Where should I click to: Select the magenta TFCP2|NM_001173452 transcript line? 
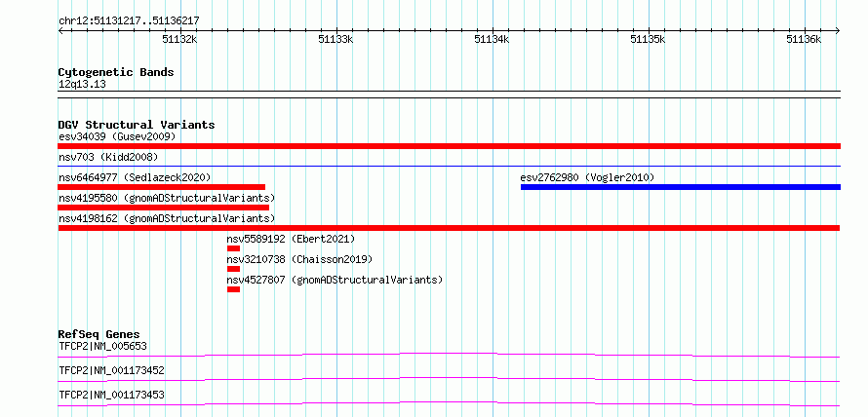449,379
